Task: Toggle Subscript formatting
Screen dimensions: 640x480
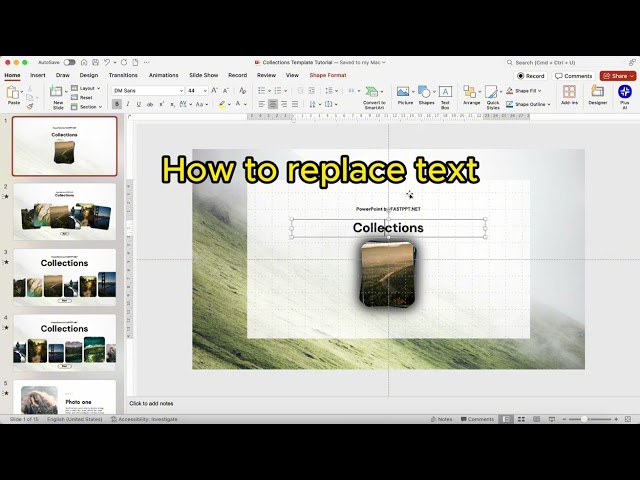Action: (x=172, y=104)
